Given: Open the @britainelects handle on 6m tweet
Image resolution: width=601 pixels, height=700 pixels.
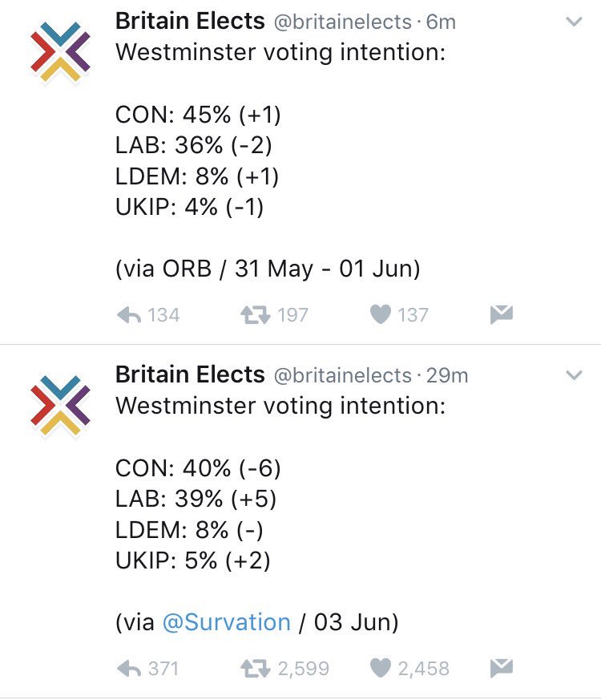Looking at the screenshot, I should click(x=345, y=22).
